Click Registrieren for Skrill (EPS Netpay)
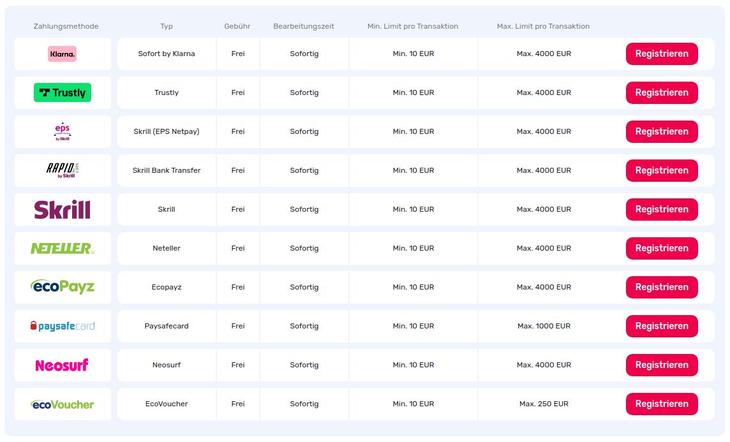This screenshot has width=730, height=442. [662, 132]
